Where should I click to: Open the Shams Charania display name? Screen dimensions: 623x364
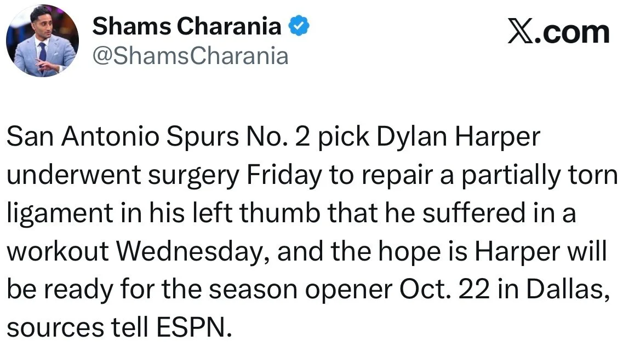[187, 26]
